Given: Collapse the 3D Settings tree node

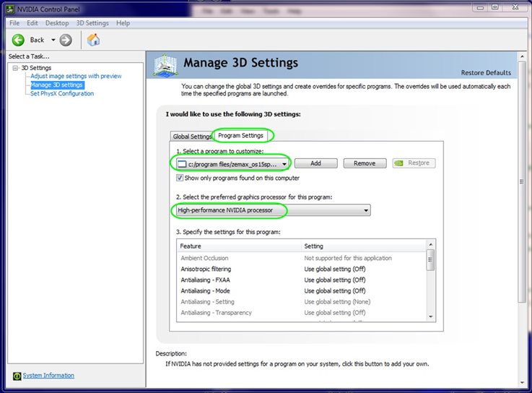Looking at the screenshot, I should (15, 68).
